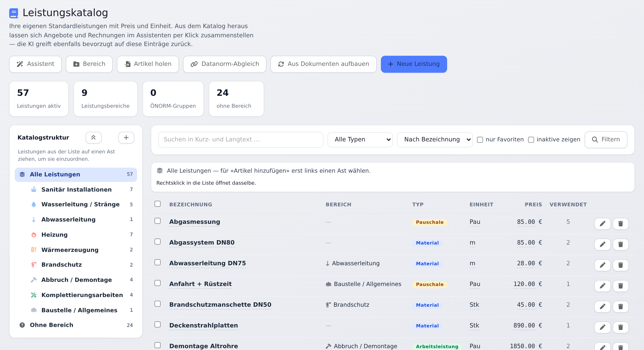The image size is (644, 350).
Task: Enable the nur Favoriten checkbox
Action: (480, 140)
